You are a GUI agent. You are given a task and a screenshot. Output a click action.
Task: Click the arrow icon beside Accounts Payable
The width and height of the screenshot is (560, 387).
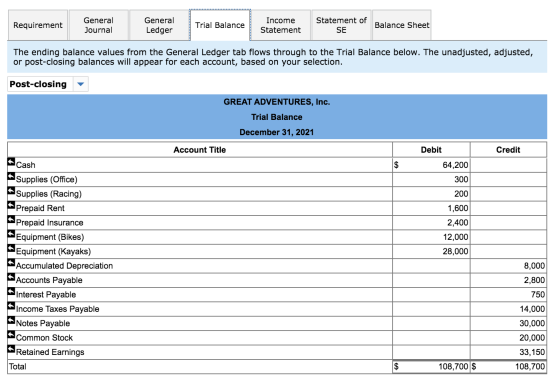point(11,277)
